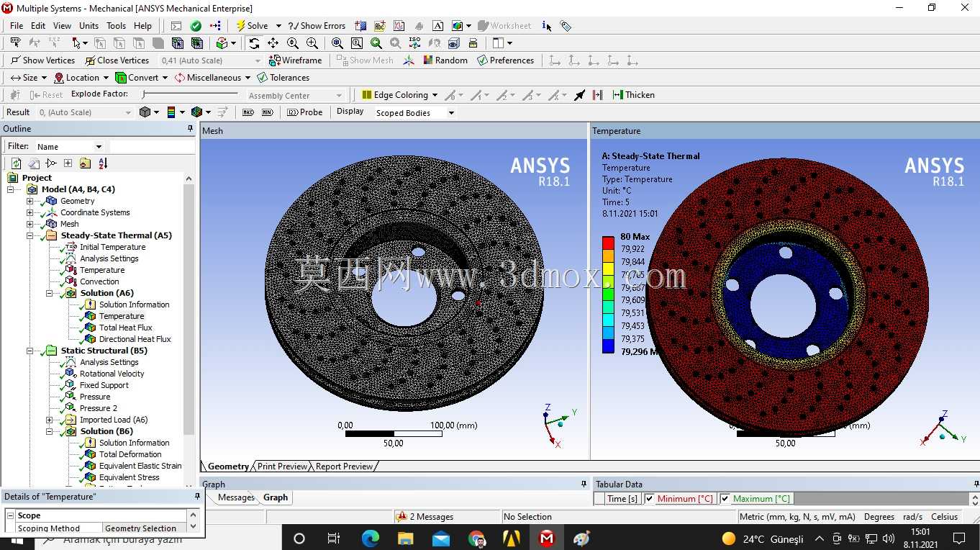Open the Preferences annotation settings
This screenshot has height=550, width=980.
click(x=505, y=60)
